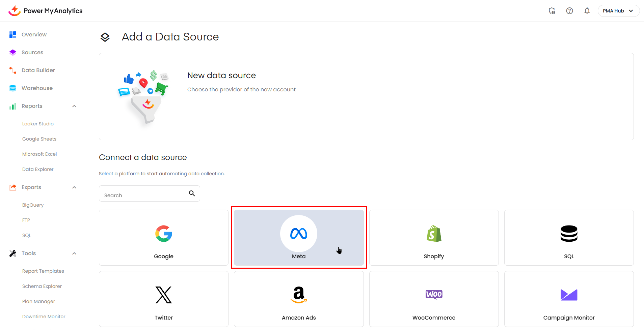
Task: Open the PMA Hub account dropdown
Action: (618, 11)
